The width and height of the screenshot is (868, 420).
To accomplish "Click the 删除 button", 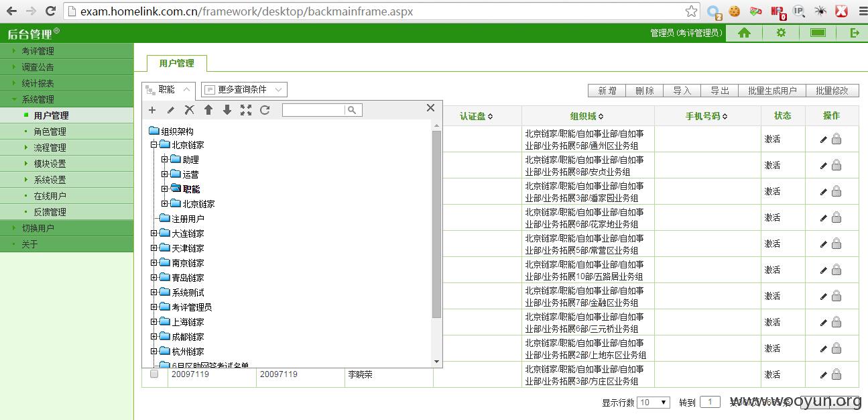I will pyautogui.click(x=645, y=91).
